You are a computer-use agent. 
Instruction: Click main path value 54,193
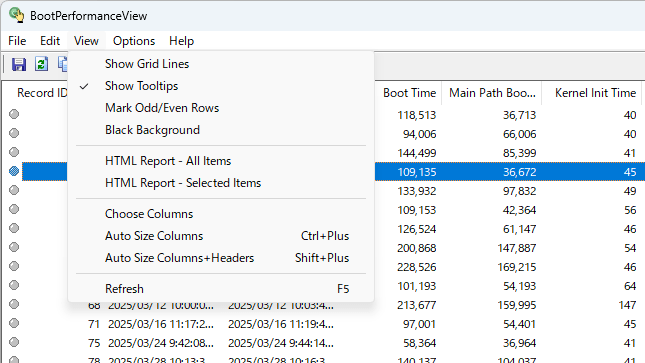519,286
